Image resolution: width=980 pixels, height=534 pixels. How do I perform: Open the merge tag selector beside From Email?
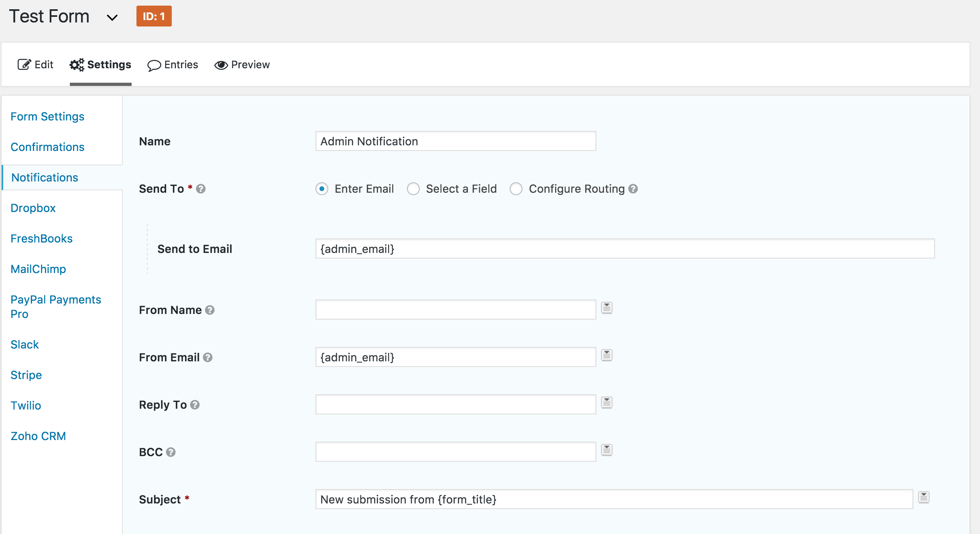[x=606, y=355]
